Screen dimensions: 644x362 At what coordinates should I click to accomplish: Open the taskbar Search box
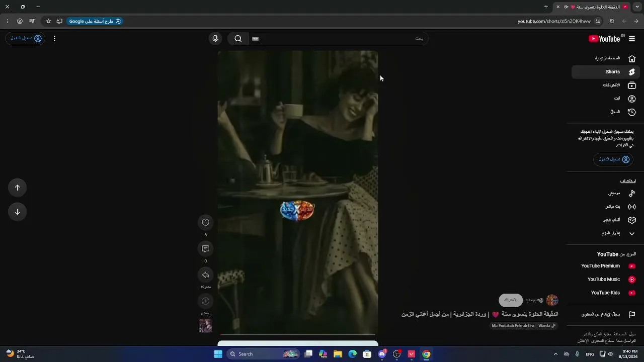point(264,354)
